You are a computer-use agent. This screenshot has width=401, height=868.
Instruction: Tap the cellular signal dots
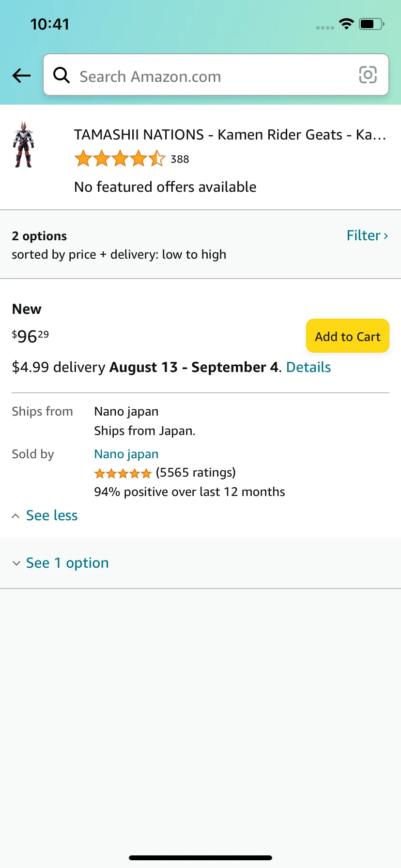[325, 28]
